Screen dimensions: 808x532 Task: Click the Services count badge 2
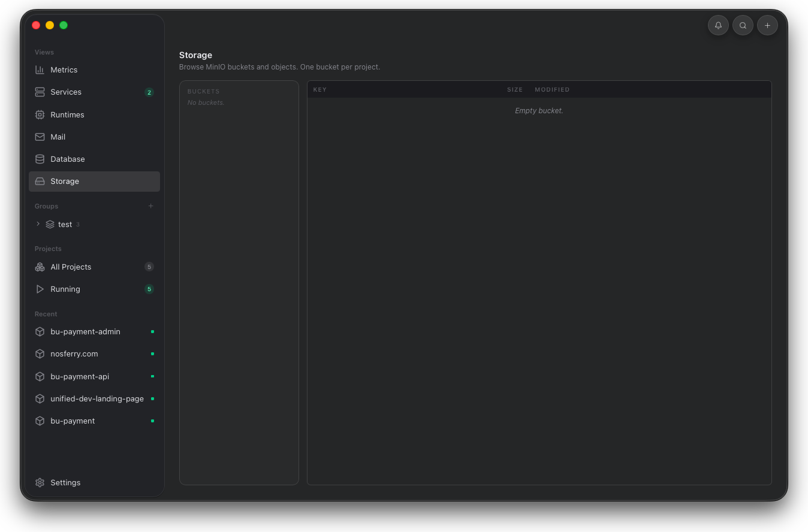149,92
